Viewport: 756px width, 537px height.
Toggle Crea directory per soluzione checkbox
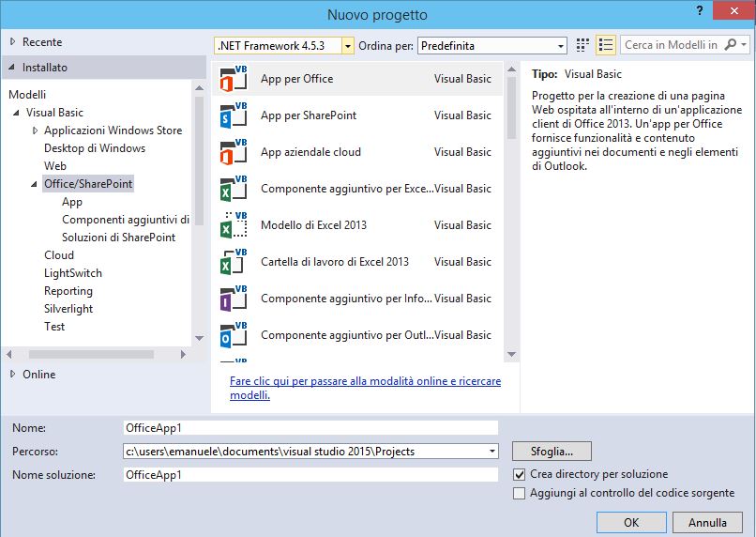pos(520,475)
